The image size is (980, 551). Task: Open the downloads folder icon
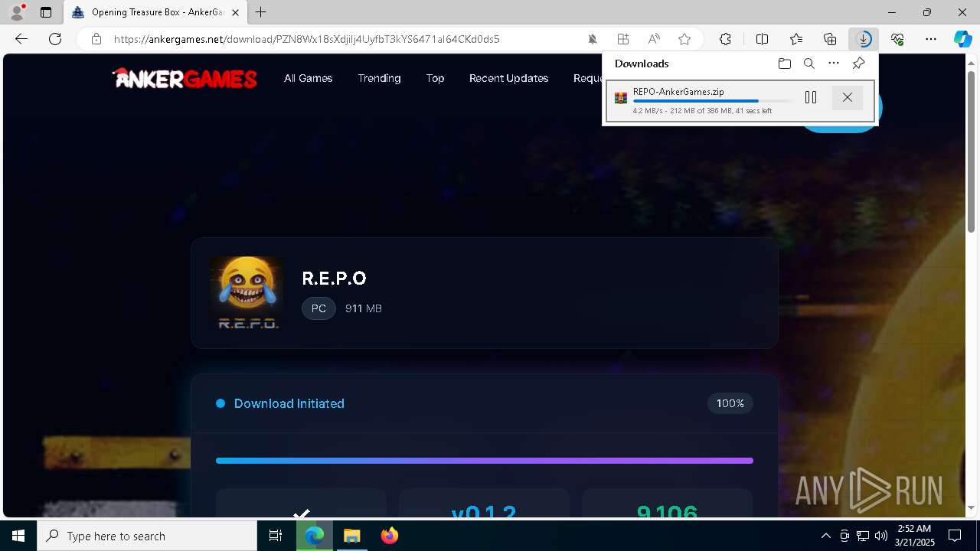point(784,64)
